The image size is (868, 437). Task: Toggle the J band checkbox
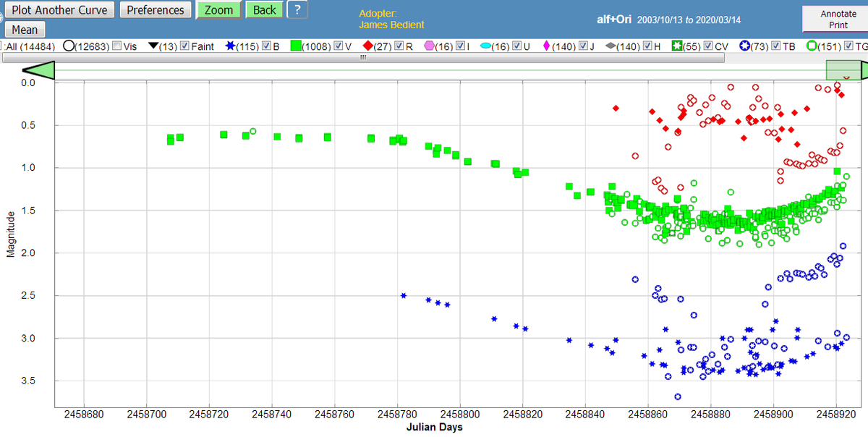point(584,46)
